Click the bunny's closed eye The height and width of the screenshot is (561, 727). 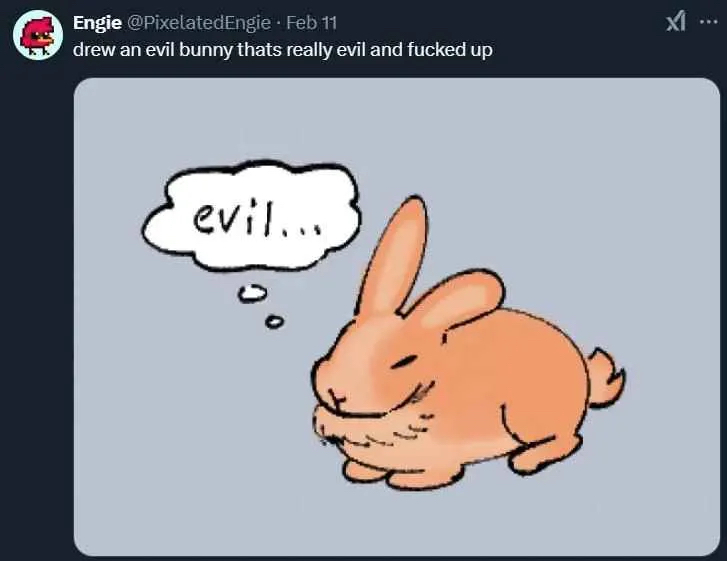coord(406,362)
